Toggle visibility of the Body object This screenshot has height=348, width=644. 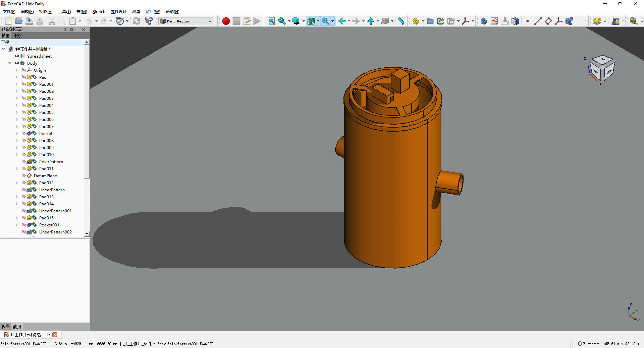pos(17,63)
